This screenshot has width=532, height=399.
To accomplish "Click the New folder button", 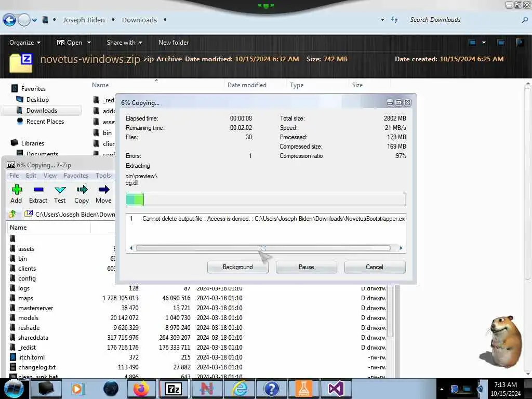I will point(174,43).
